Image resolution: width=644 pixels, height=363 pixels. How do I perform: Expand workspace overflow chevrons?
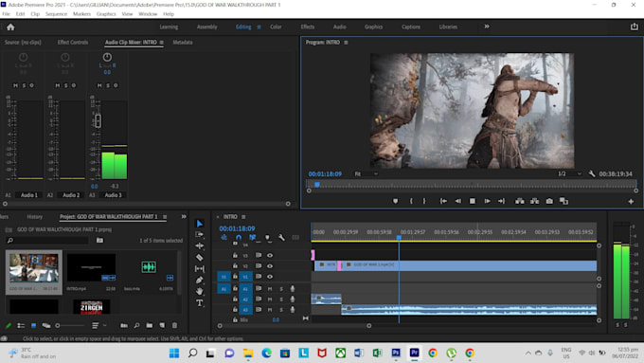(487, 27)
